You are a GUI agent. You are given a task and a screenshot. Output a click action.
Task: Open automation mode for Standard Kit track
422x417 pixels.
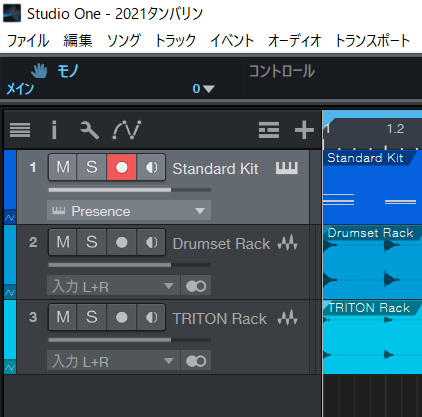pyautogui.click(x=10, y=218)
